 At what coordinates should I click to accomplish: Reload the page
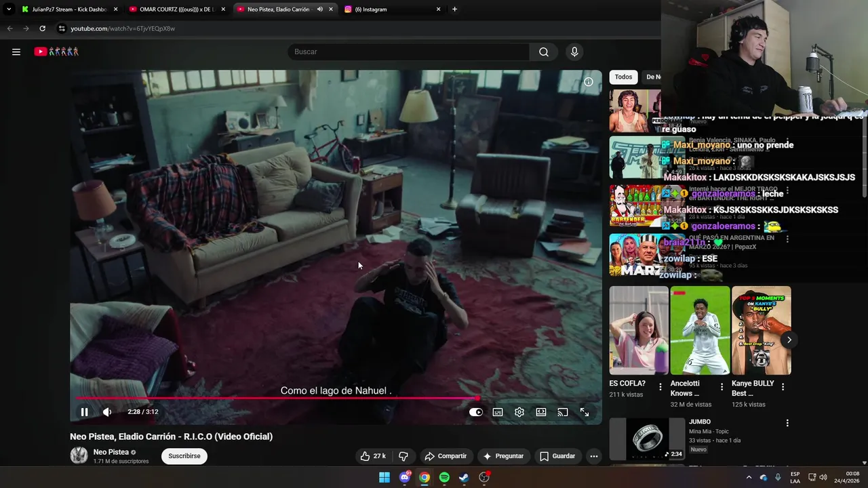point(42,28)
